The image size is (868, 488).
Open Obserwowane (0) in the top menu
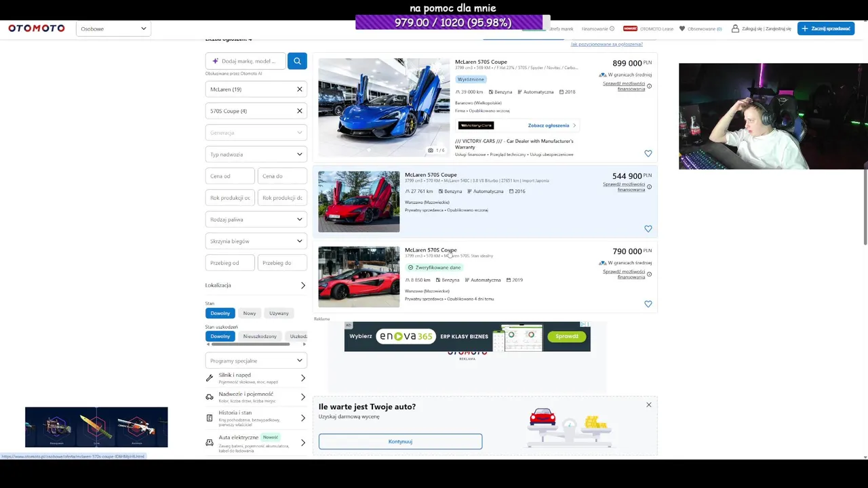[705, 28]
